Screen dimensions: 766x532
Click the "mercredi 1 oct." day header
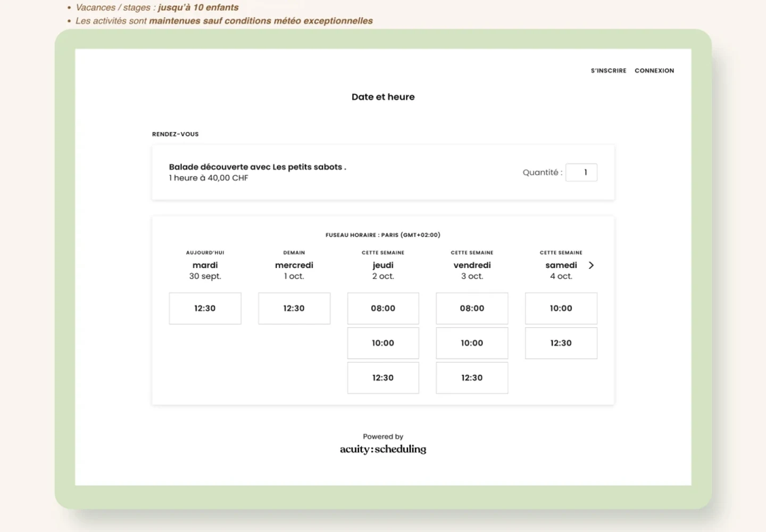point(294,270)
